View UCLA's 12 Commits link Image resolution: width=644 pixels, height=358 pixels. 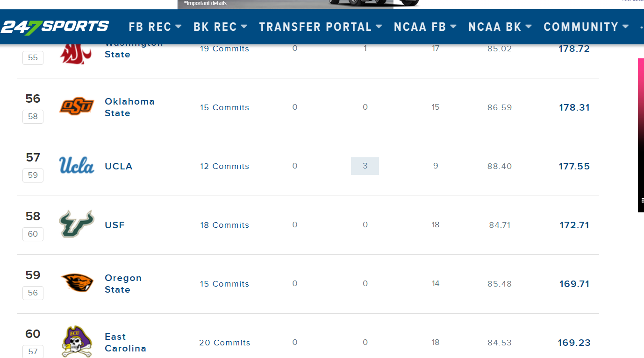pyautogui.click(x=225, y=166)
